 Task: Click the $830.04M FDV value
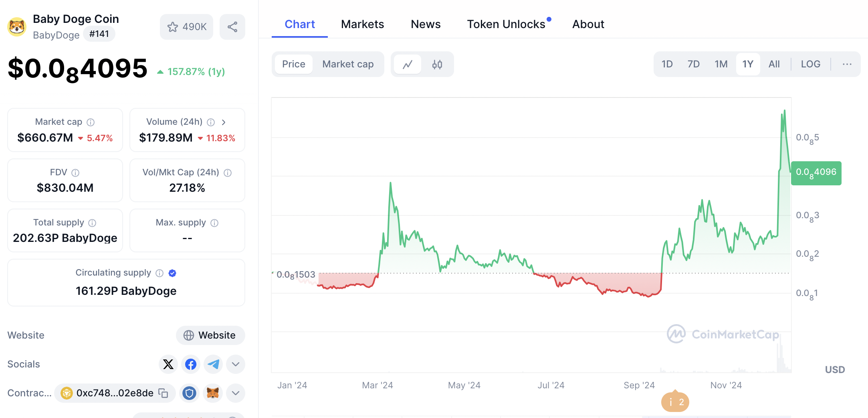click(65, 188)
